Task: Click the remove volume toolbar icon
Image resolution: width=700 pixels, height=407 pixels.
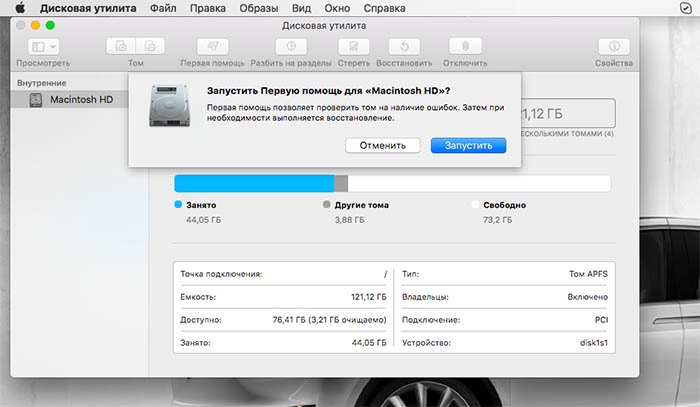Action: coord(150,46)
